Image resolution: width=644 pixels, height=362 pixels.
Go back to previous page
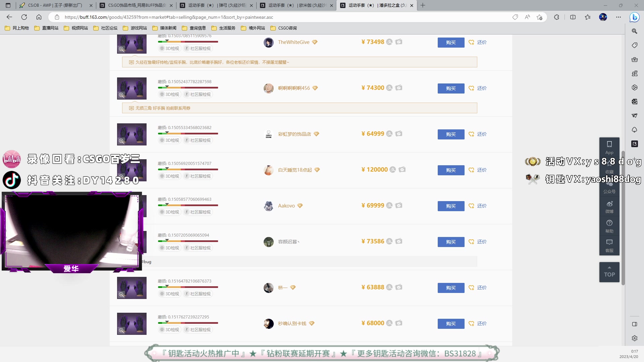point(9,17)
